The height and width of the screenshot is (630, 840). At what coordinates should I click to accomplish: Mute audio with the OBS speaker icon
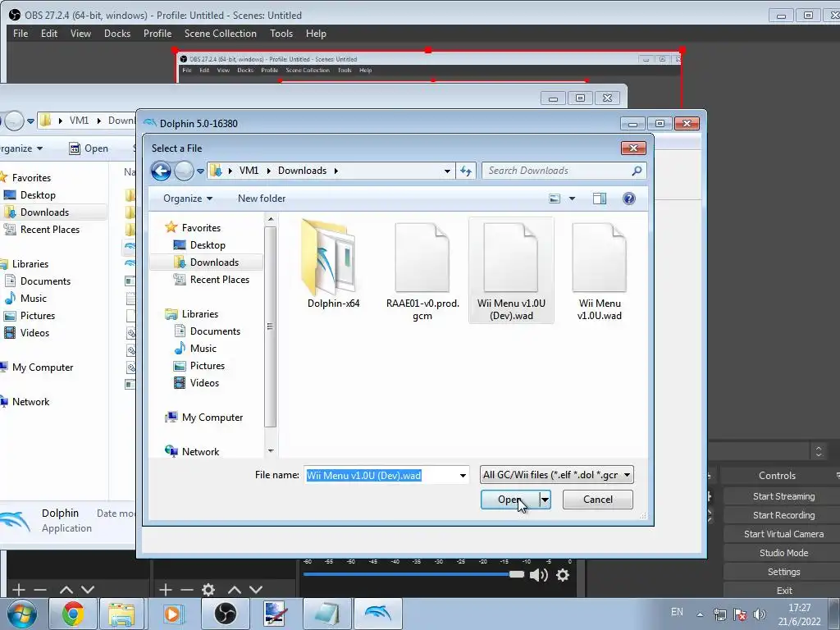pyautogui.click(x=538, y=575)
